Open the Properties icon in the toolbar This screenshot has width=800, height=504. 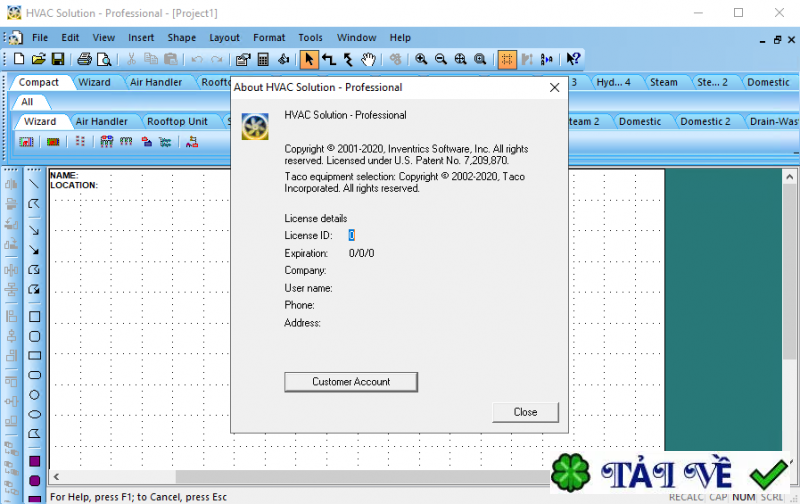coord(243,59)
